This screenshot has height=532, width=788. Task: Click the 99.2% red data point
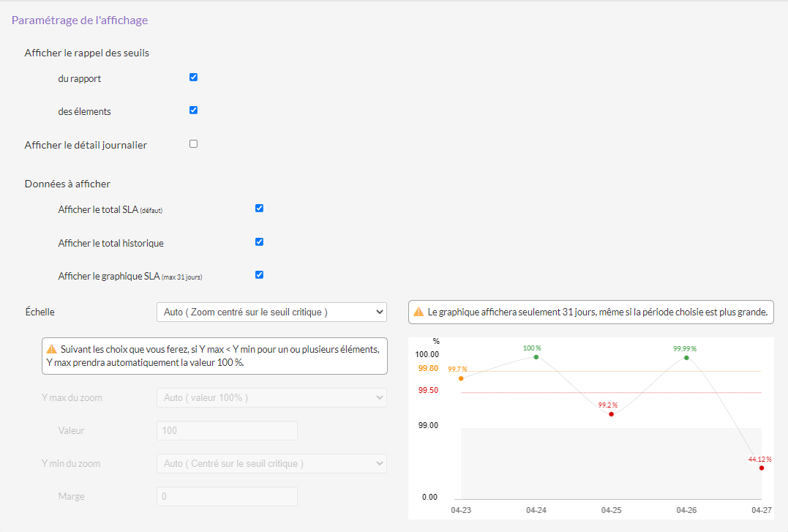(611, 414)
